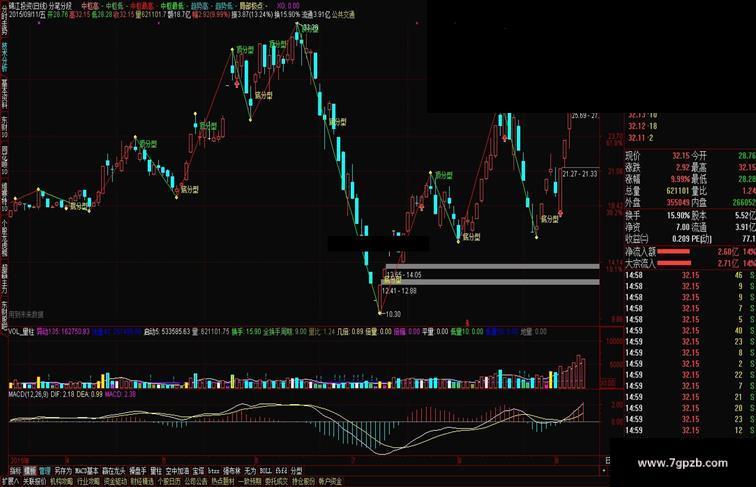The width and height of the screenshot is (756, 487).
Task: Select the 14:59 tick with volume 40
Action: (x=690, y=331)
